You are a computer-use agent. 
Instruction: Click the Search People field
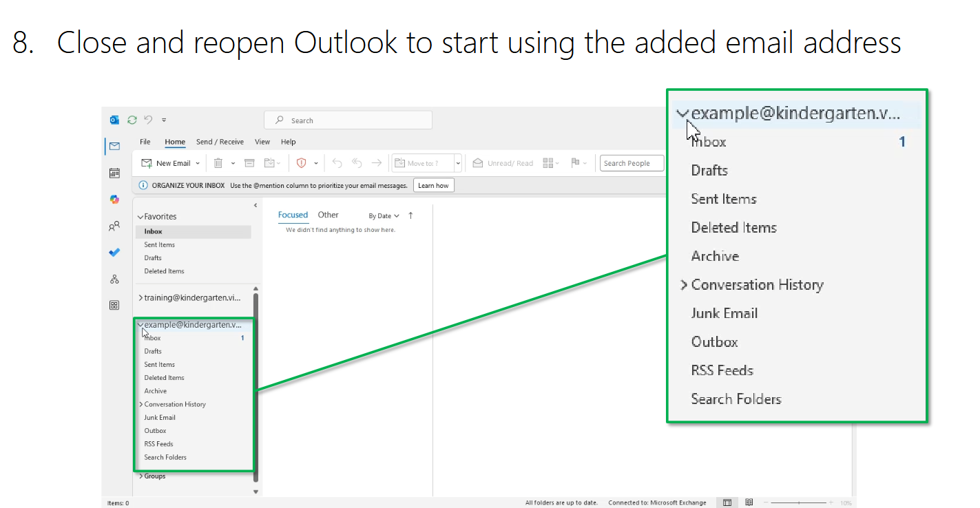click(632, 163)
